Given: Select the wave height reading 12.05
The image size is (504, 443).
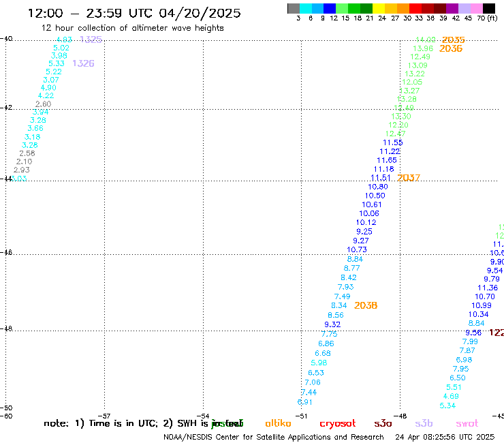Looking at the screenshot, I should (x=412, y=82).
